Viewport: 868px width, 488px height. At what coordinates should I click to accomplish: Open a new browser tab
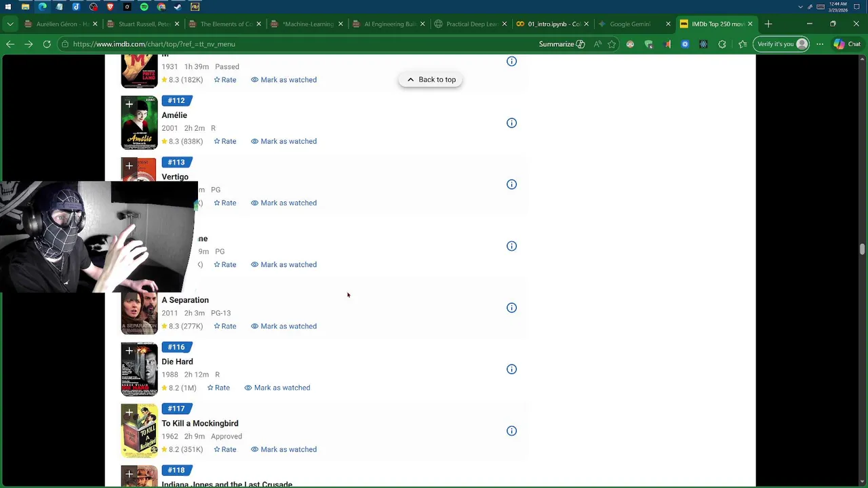pos(768,24)
